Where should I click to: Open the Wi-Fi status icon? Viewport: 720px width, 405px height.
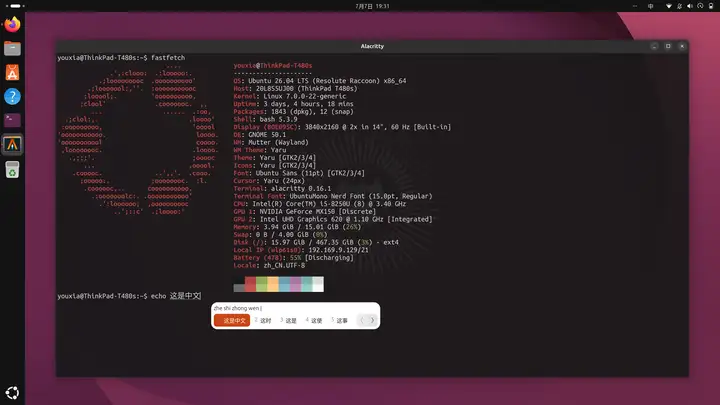point(669,6)
